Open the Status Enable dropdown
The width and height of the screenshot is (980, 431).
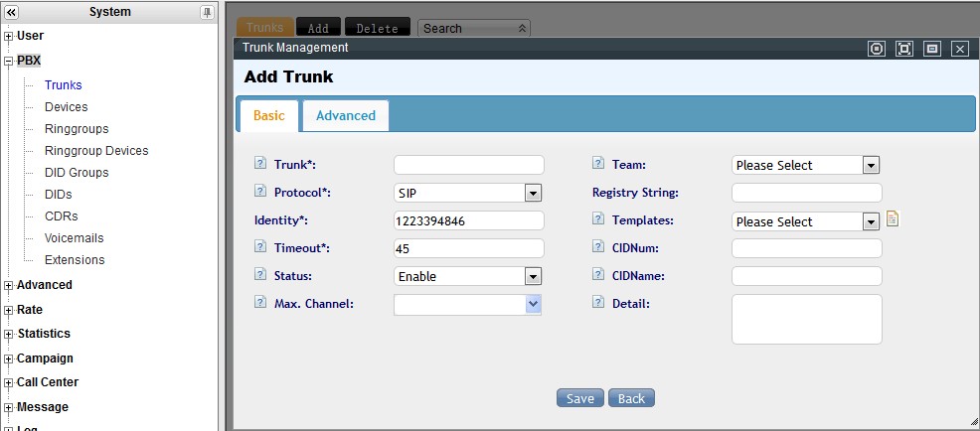pyautogui.click(x=533, y=276)
